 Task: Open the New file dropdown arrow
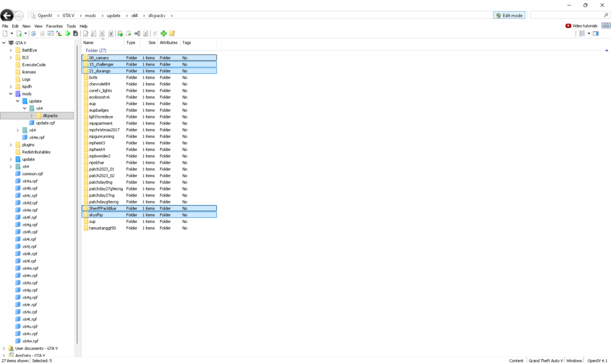point(12,34)
